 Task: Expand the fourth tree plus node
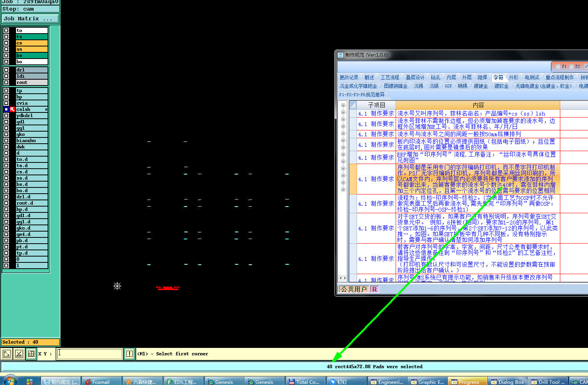point(343,126)
